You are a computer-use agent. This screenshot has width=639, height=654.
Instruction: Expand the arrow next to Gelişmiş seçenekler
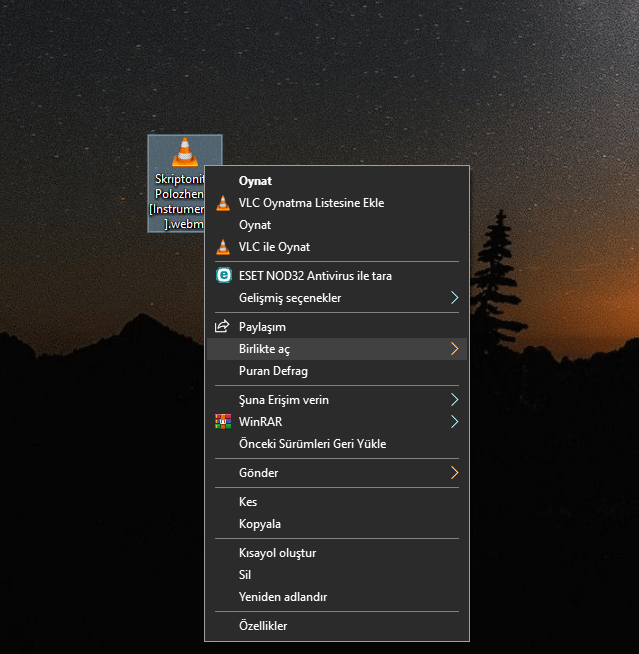(x=455, y=298)
